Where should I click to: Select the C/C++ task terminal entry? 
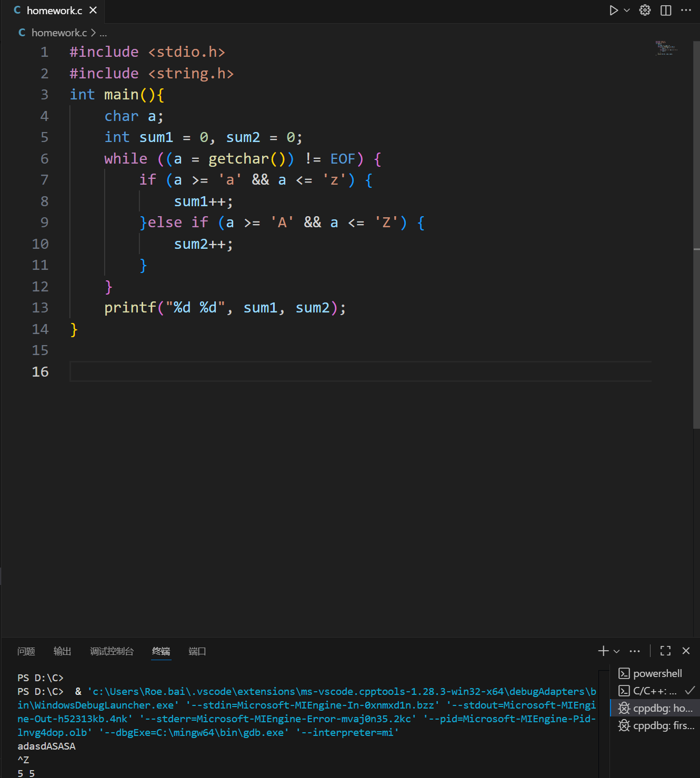(655, 691)
